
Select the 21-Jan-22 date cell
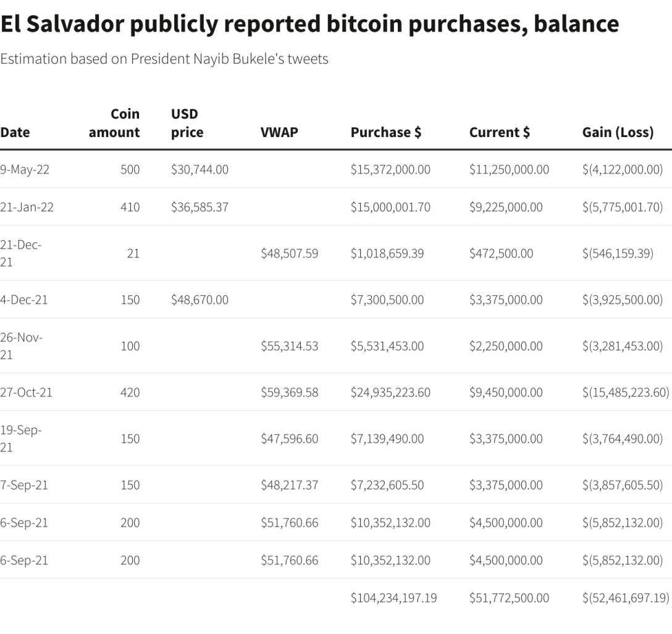27,207
